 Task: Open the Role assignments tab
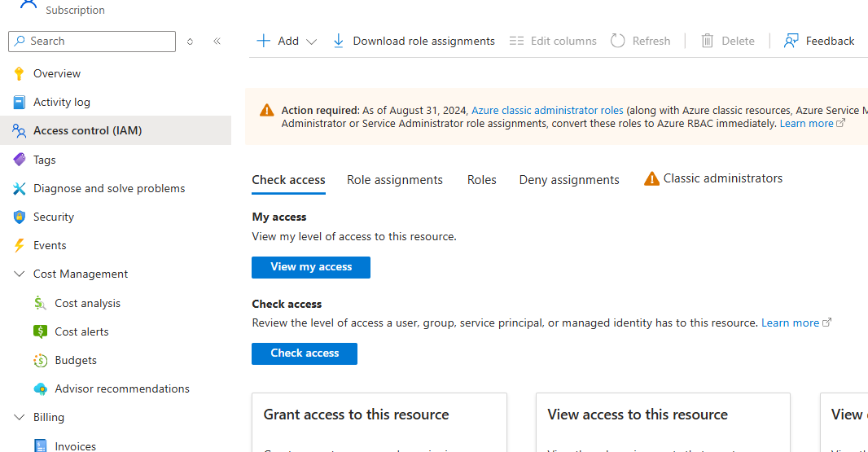[395, 180]
